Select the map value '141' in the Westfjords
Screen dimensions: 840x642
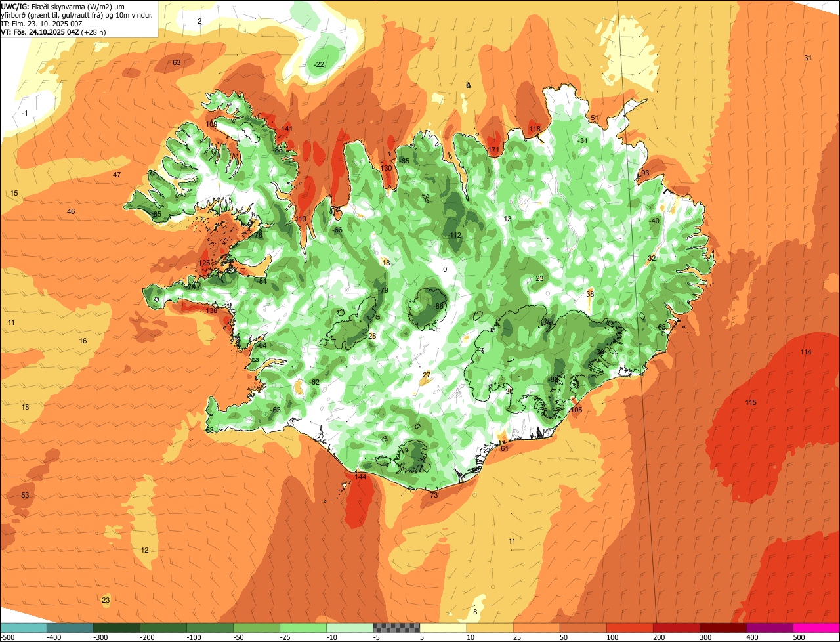[287, 129]
